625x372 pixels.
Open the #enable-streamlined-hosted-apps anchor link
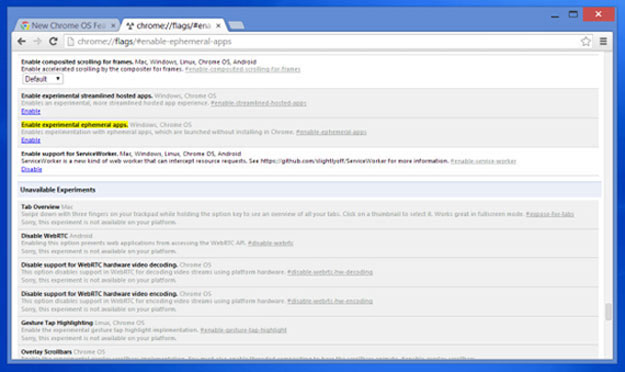259,103
